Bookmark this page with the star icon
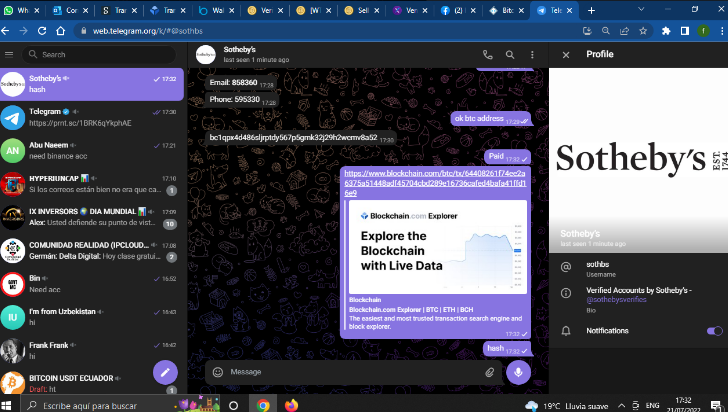 (643, 31)
